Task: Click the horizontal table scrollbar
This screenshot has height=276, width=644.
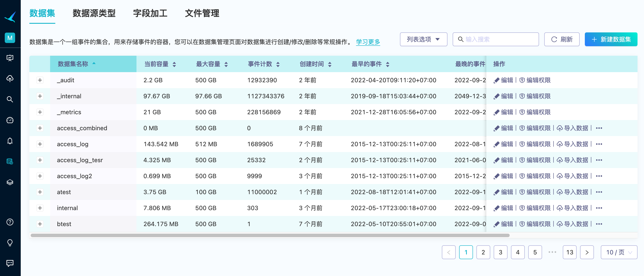Action: [x=270, y=235]
